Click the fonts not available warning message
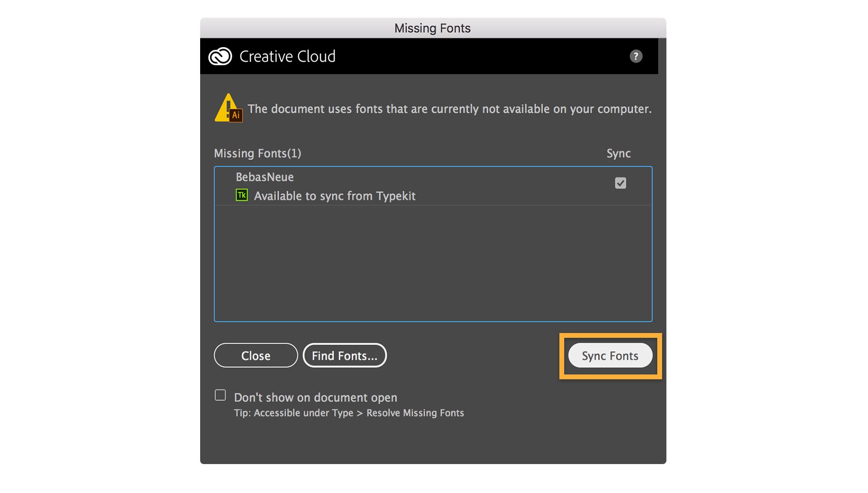Screen dimensions: 868x493 coord(449,109)
